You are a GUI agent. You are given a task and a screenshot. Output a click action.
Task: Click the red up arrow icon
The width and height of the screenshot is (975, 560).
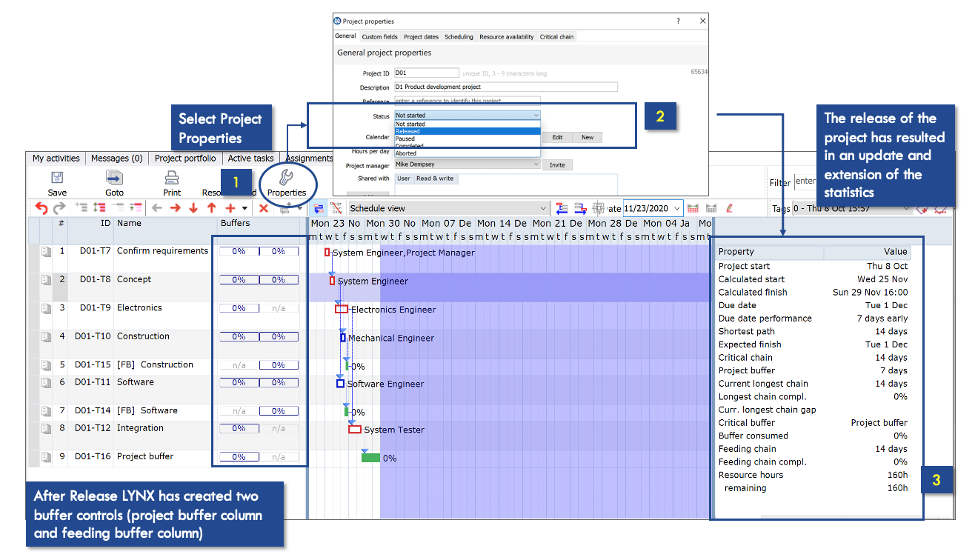(x=212, y=209)
